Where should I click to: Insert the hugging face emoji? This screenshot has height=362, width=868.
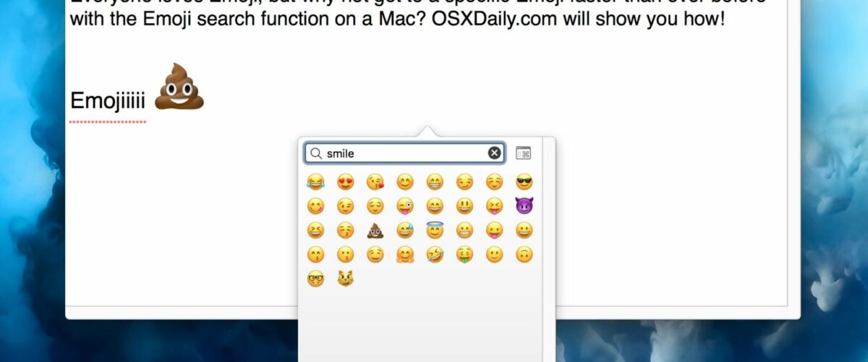point(405,255)
